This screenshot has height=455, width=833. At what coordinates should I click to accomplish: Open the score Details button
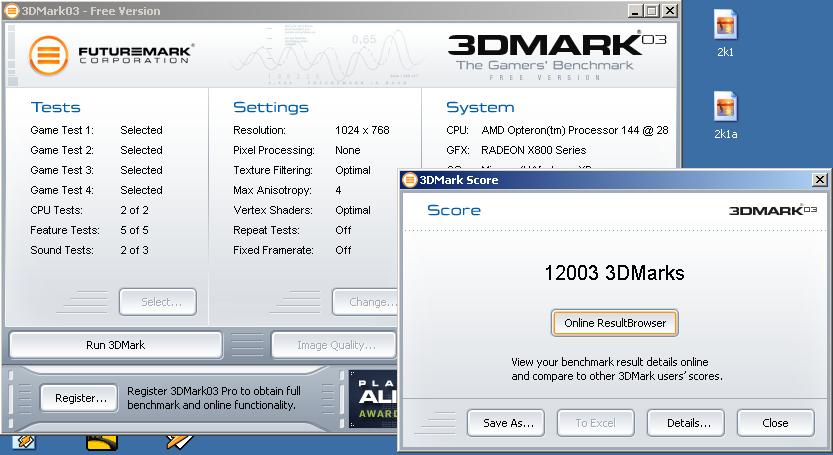686,423
